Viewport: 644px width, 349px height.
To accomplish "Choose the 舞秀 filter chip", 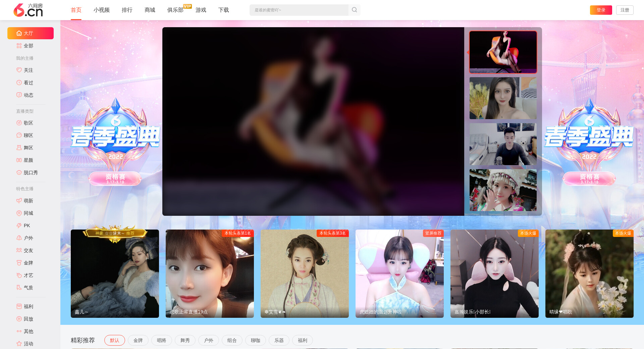I will click(x=185, y=340).
